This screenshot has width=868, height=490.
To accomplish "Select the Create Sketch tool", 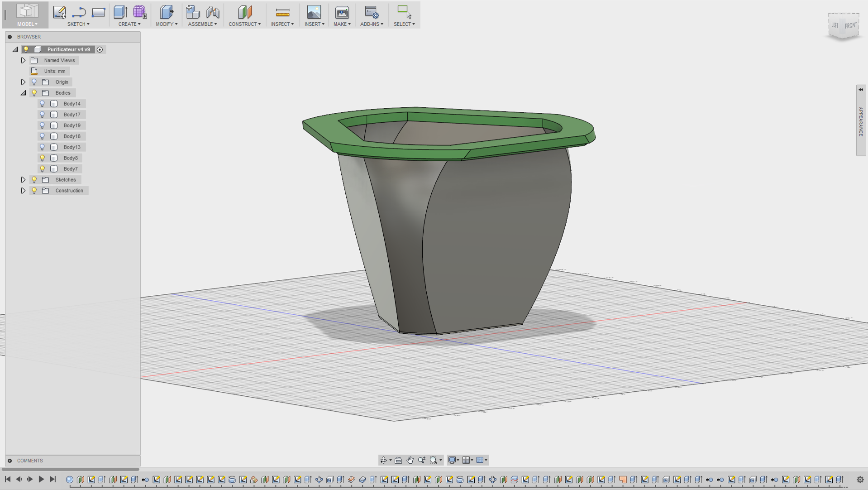I will 59,12.
